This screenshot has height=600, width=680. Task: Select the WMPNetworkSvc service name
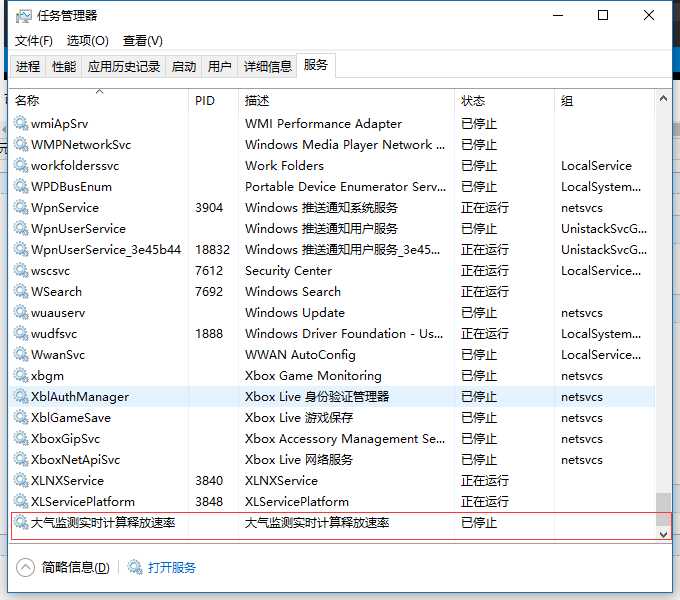click(81, 144)
